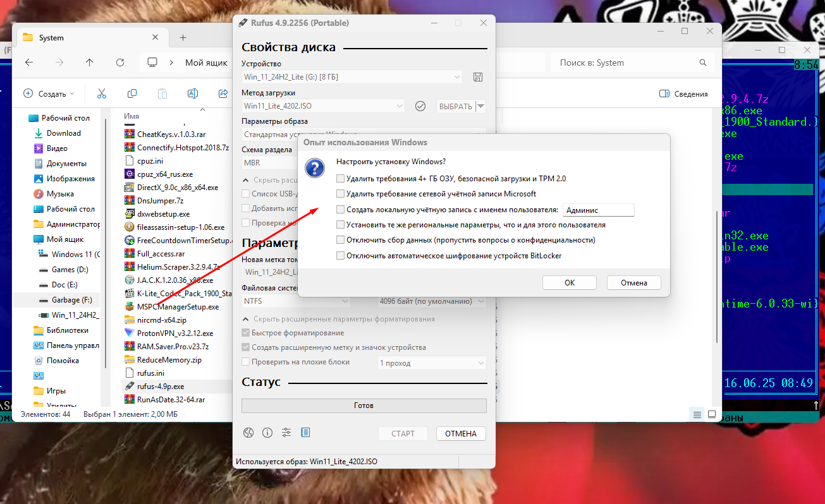This screenshot has width=825, height=504.
Task: Open the NTFS file system dropdown
Action: click(296, 301)
